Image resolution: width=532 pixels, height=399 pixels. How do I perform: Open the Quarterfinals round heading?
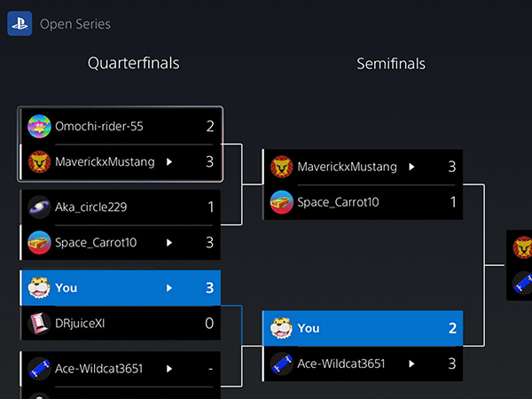tap(133, 63)
